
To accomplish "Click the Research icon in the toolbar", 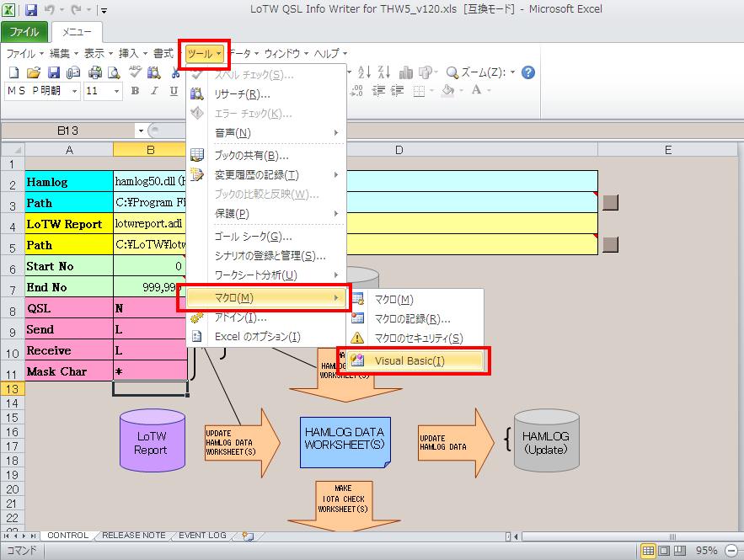I will tap(153, 72).
